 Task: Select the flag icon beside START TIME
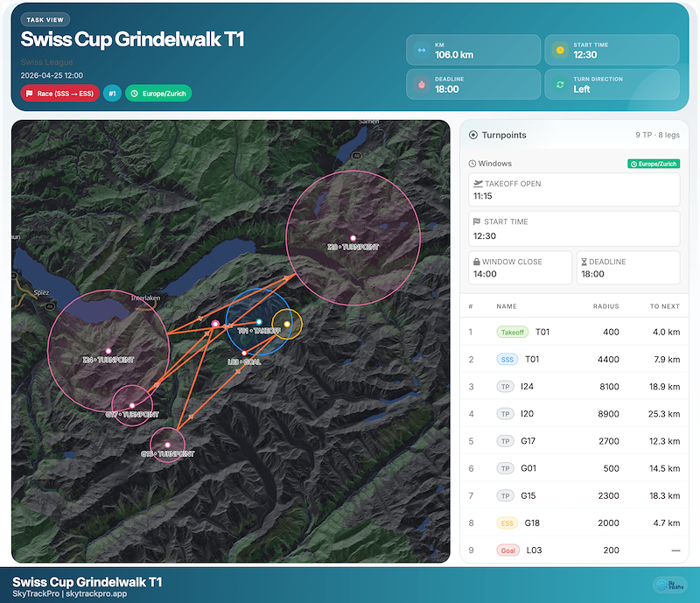479,221
